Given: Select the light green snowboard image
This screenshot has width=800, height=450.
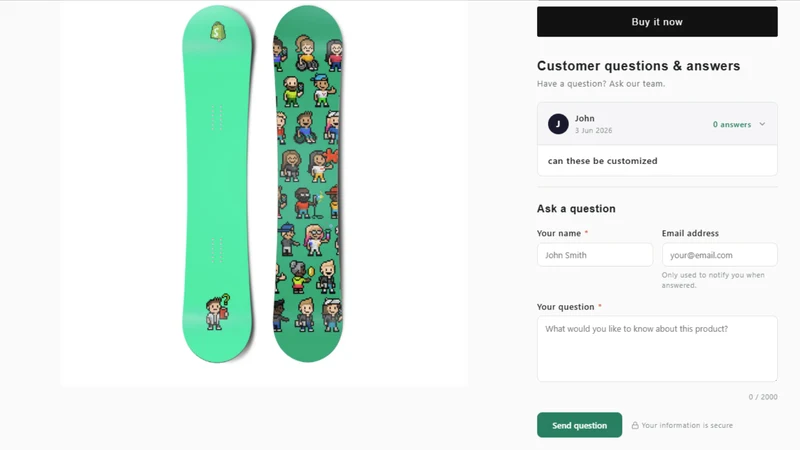Looking at the screenshot, I should click(x=217, y=184).
